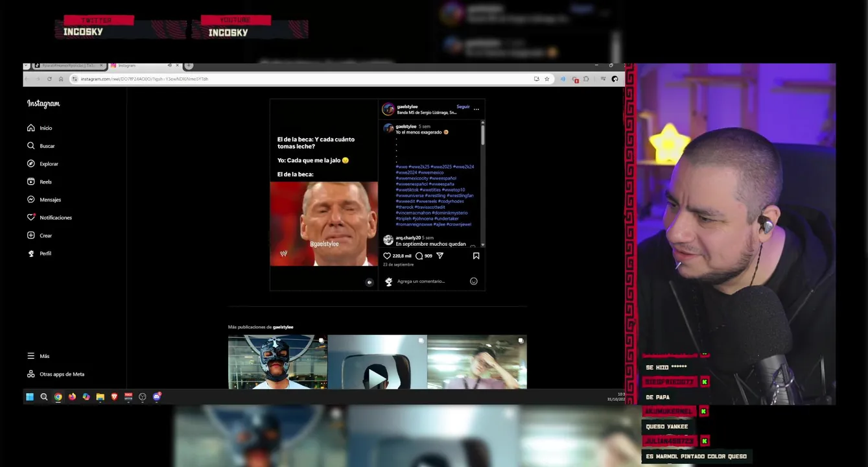Bookmark page with star icon
868x467 pixels.
547,79
